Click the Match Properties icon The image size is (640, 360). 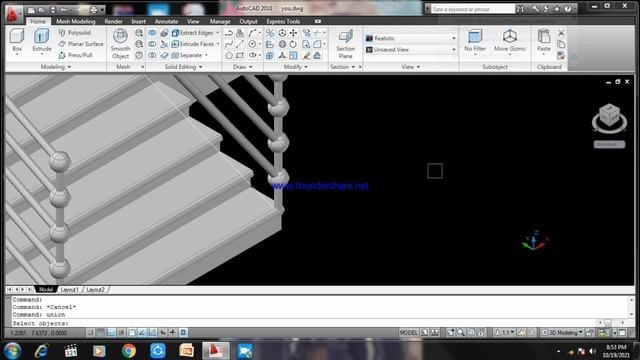point(561,56)
